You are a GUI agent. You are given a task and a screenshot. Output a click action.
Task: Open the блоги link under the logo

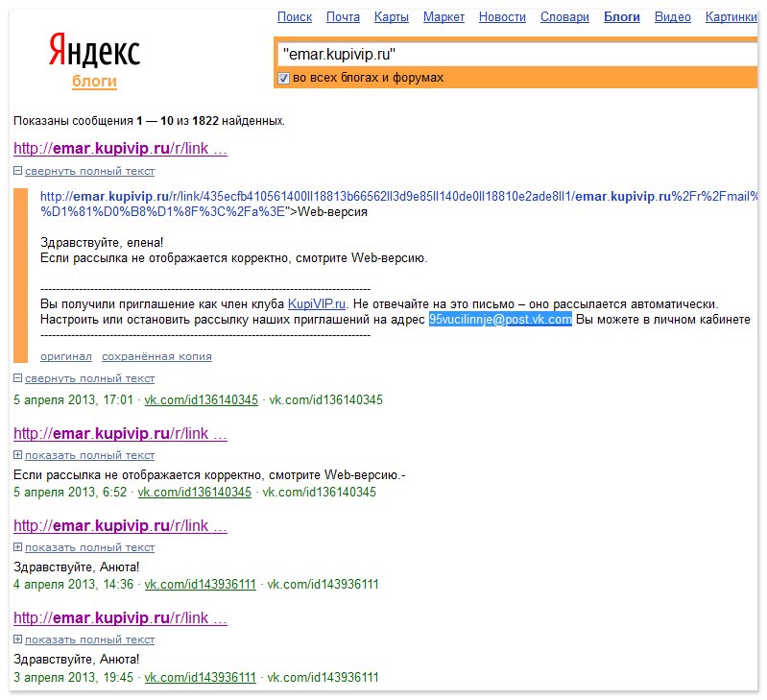tap(94, 81)
